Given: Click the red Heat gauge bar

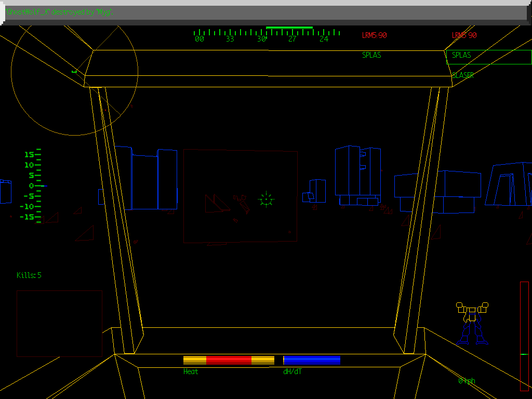Looking at the screenshot, I should [229, 360].
